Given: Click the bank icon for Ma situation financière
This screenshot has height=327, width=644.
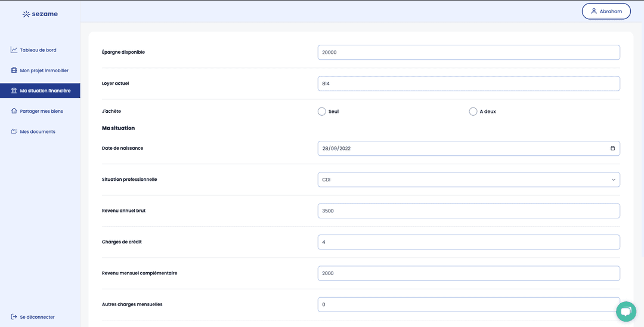Looking at the screenshot, I should point(14,91).
